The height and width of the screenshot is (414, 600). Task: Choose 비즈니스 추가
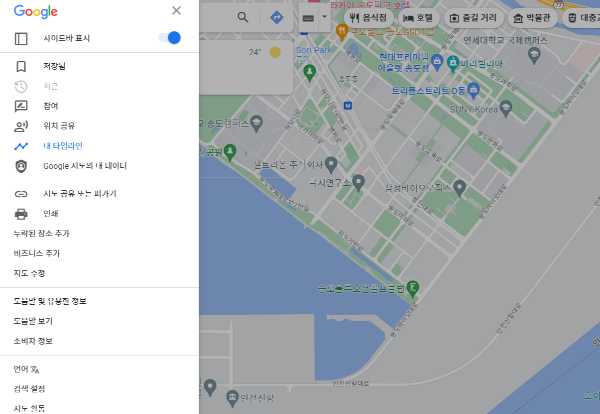click(x=37, y=253)
